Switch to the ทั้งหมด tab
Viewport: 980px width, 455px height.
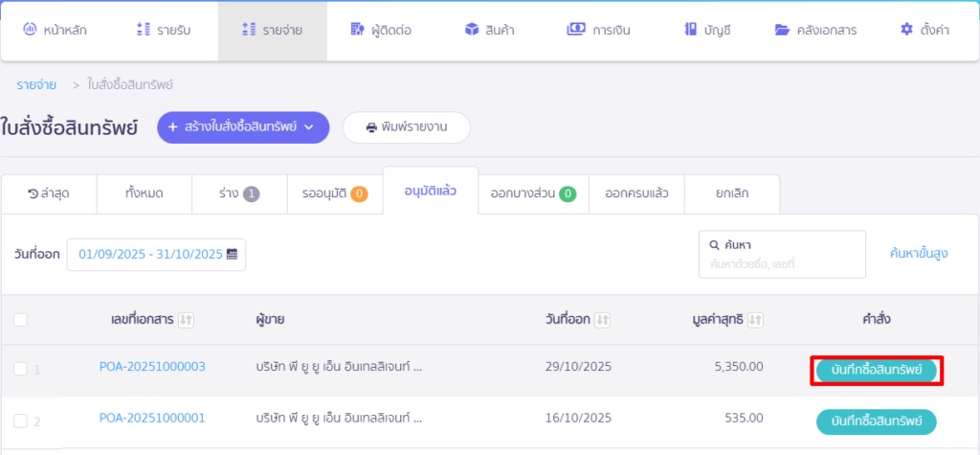144,194
